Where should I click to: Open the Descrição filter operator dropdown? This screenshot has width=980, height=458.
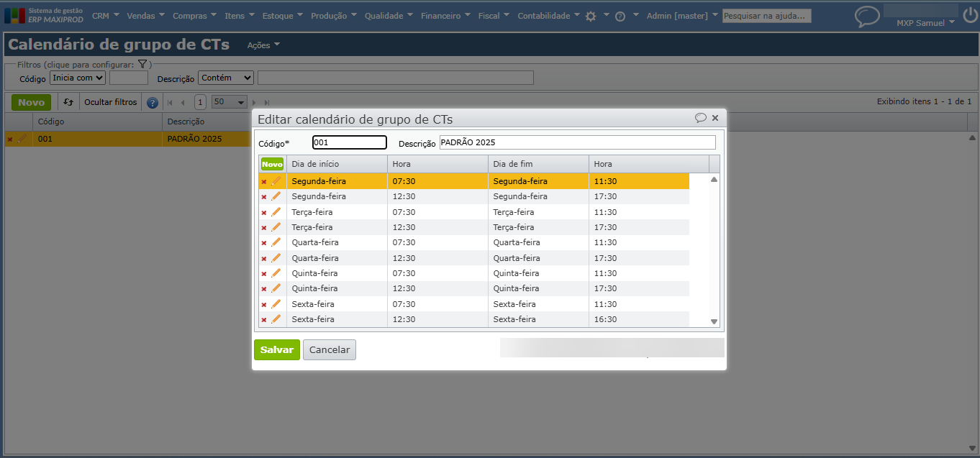(227, 78)
